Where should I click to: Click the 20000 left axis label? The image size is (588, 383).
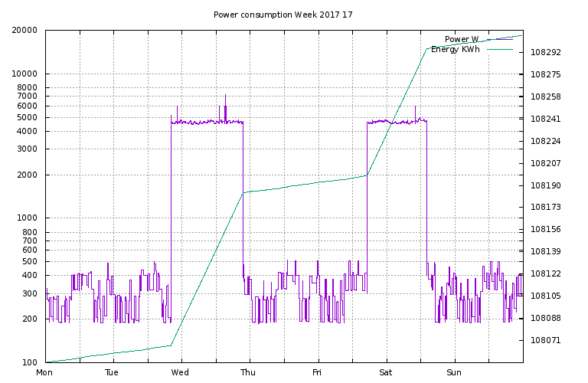[x=24, y=31]
